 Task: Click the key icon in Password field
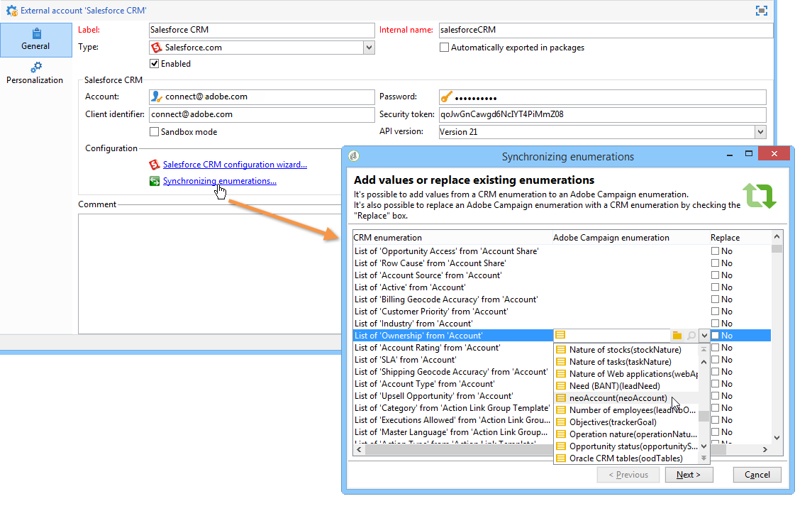[x=446, y=97]
